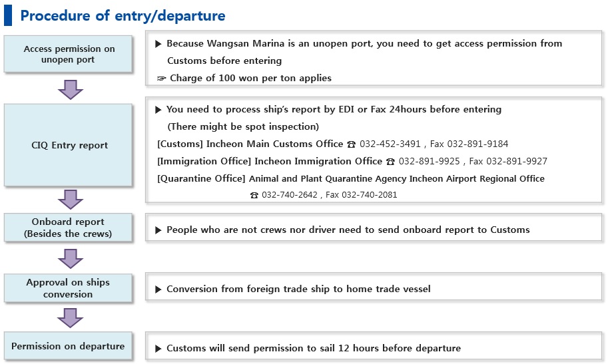
Task: Select the Approval on ships conversion box
Action: pyautogui.click(x=68, y=288)
